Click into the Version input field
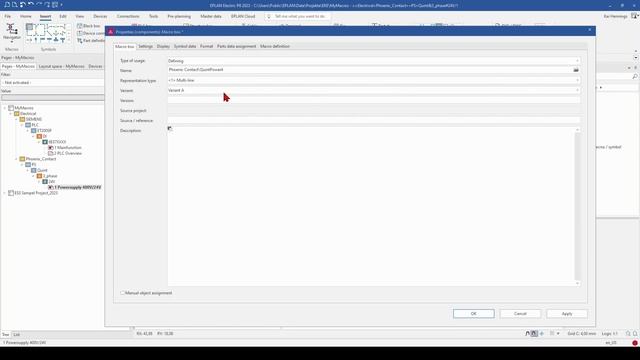 tap(373, 100)
